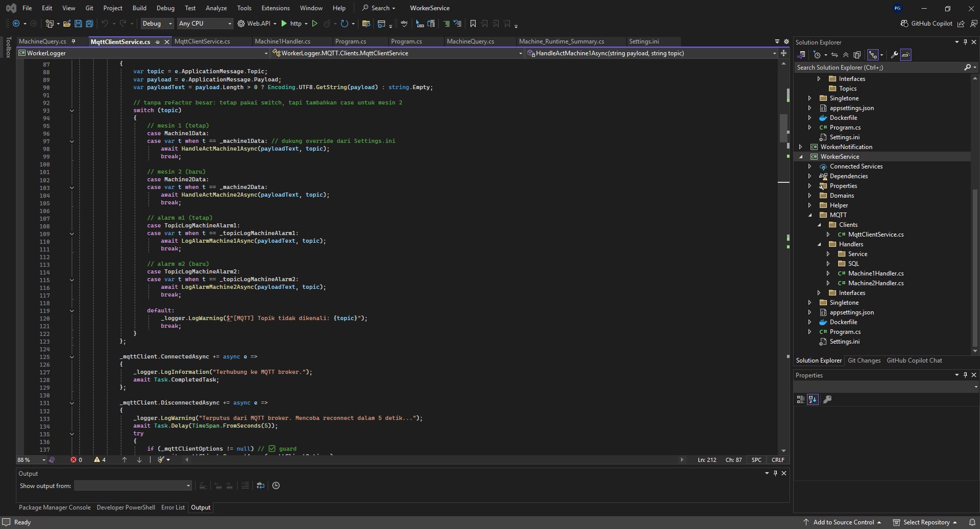Screen dimensions: 980x529
Task: Open the 'Show output from' dropdown
Action: (133, 485)
